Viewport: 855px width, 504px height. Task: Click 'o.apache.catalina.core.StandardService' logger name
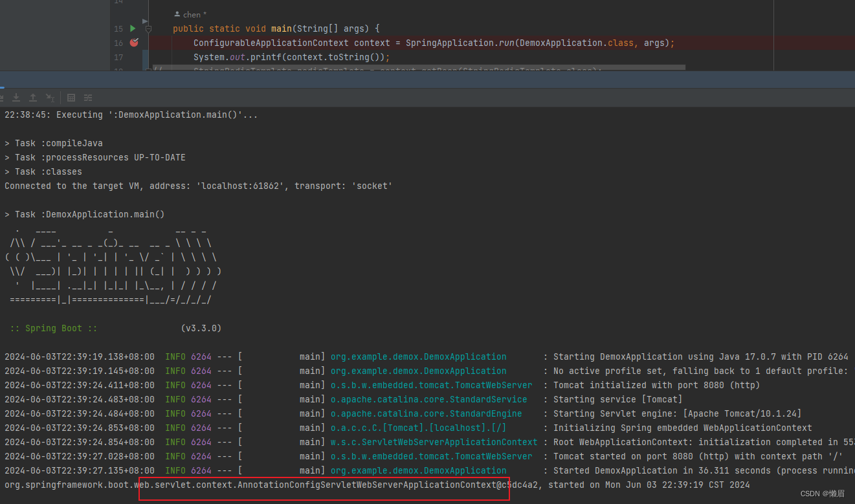429,399
